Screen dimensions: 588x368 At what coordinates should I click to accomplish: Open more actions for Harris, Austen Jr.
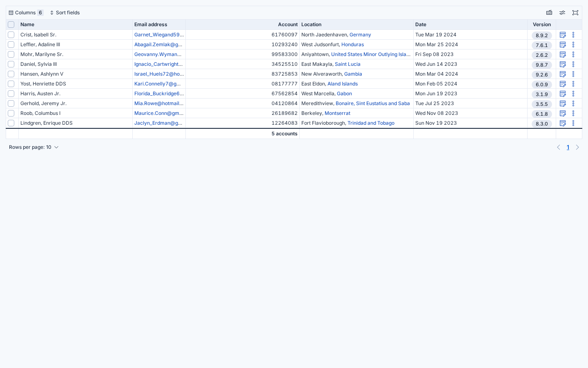click(573, 94)
